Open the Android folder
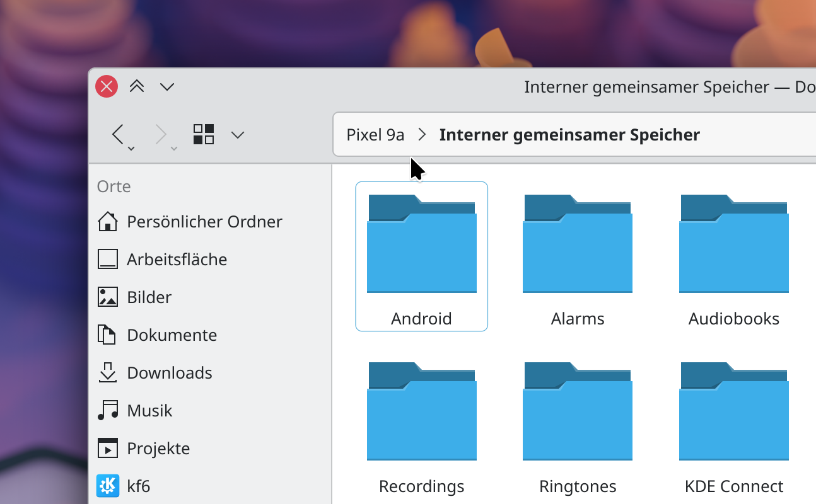Image resolution: width=816 pixels, height=504 pixels. [x=421, y=252]
